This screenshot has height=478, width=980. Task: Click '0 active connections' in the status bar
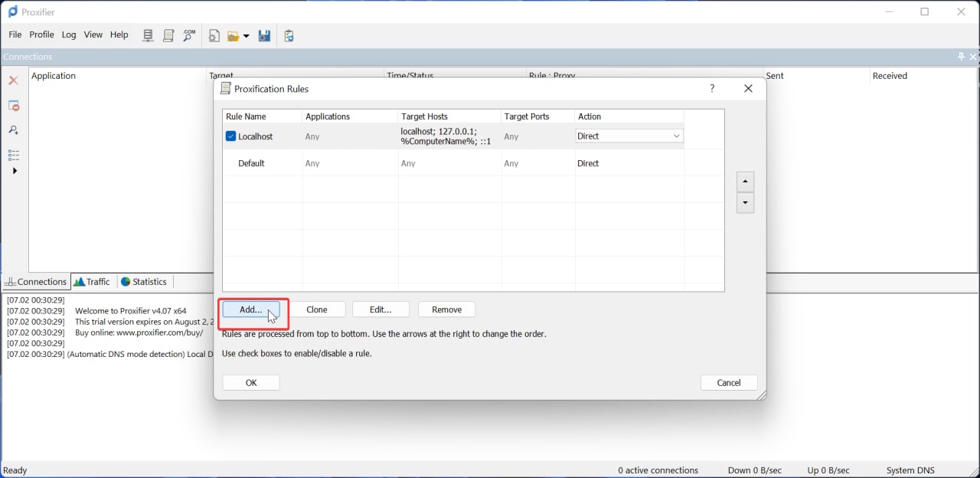[658, 470]
